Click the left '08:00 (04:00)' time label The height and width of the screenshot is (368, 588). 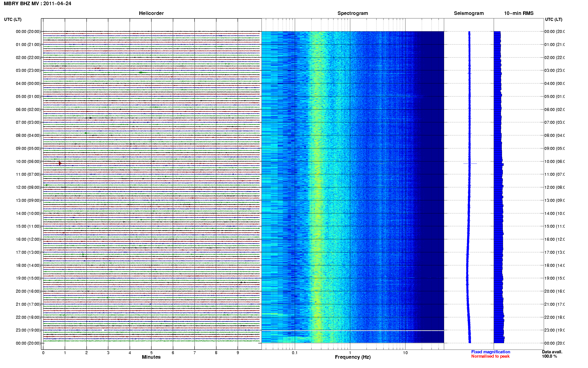point(28,136)
